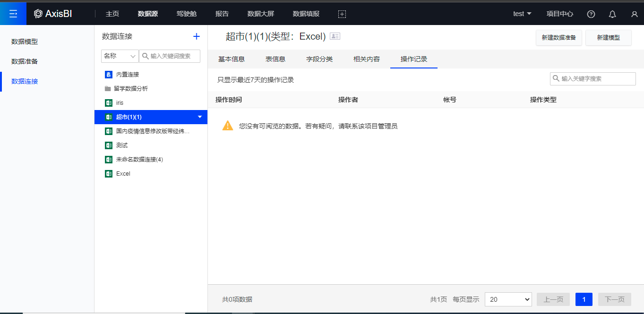This screenshot has height=314, width=644.
Task: Click the AxisBI logo
Action: click(x=53, y=14)
